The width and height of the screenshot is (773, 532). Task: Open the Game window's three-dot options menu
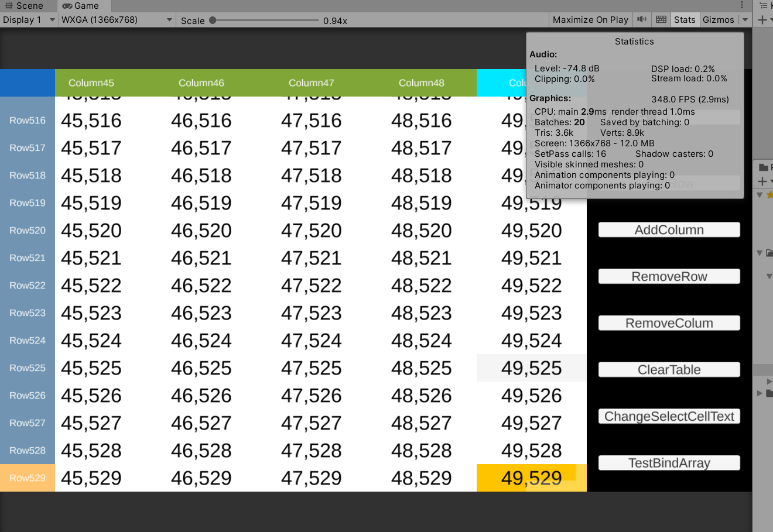tap(742, 5)
